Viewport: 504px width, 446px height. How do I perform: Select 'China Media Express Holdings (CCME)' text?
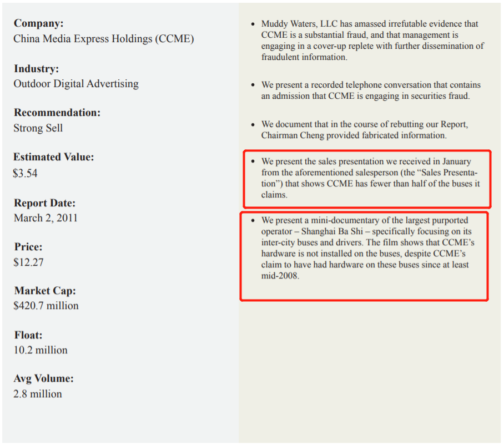point(104,39)
